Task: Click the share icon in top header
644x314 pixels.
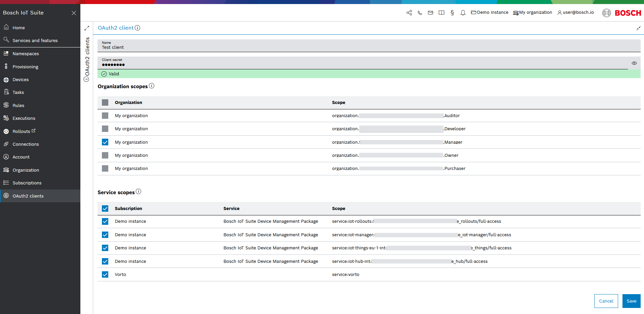Action: click(x=409, y=13)
